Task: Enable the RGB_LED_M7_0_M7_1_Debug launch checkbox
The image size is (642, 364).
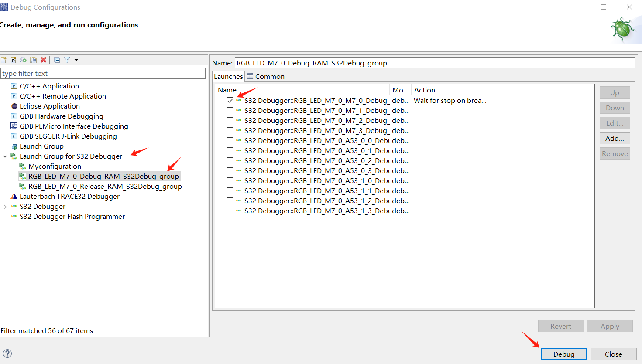Action: (230, 111)
